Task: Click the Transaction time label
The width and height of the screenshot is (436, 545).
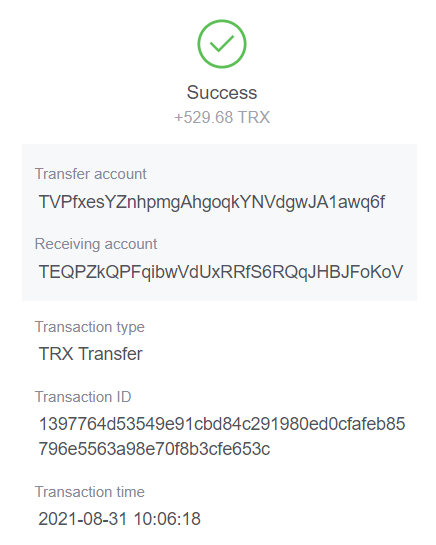Action: tap(90, 492)
